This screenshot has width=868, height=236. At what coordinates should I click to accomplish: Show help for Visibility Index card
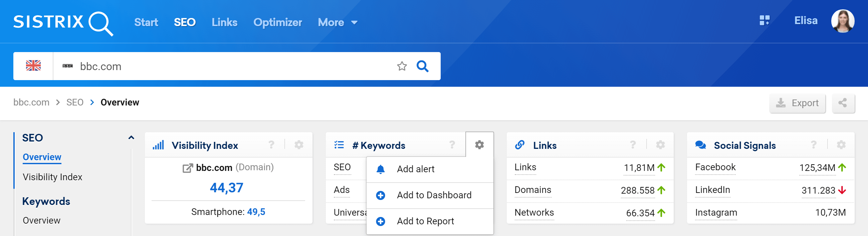(x=271, y=145)
